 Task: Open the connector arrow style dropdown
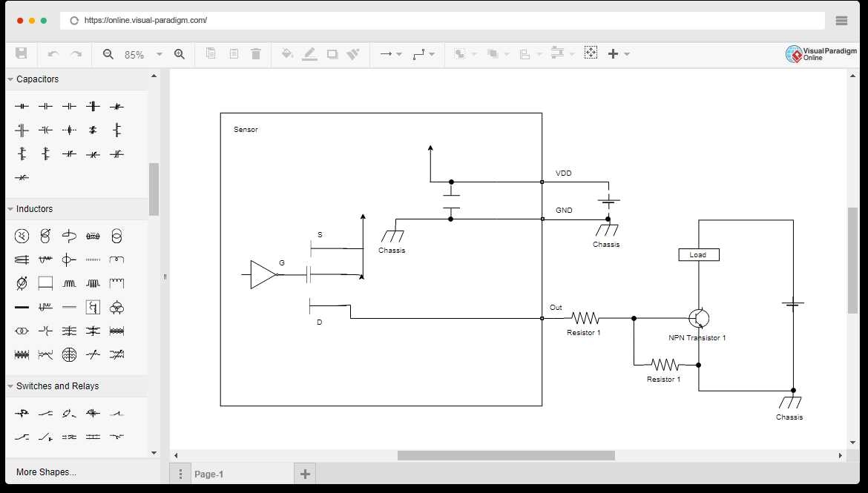tap(398, 53)
